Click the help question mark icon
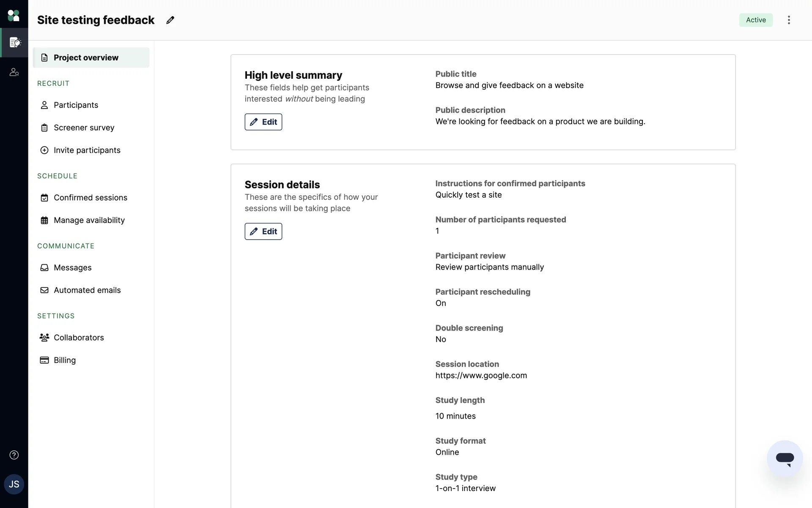The width and height of the screenshot is (812, 508). (14, 455)
